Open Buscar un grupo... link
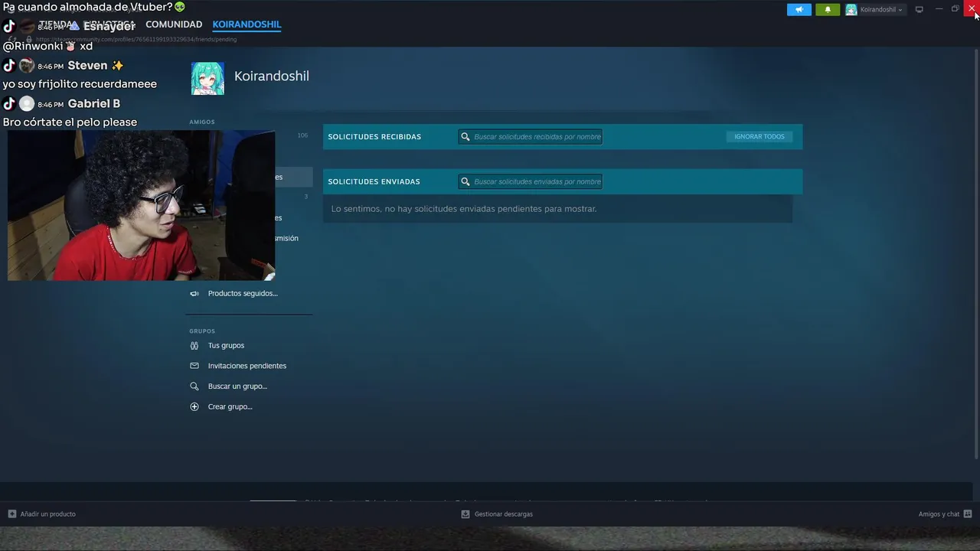 click(237, 386)
